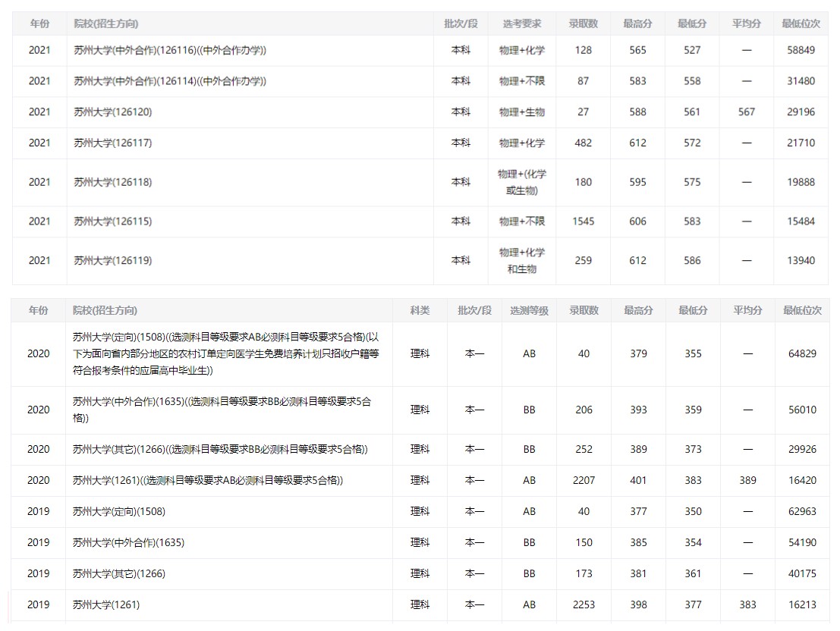Select the admission count cell 2207
Image resolution: width=840 pixels, height=631 pixels.
coord(584,480)
